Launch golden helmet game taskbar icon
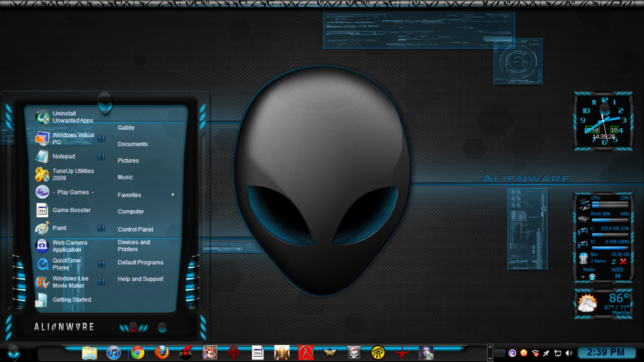Screen dimensions: 644x362 [x=282, y=353]
